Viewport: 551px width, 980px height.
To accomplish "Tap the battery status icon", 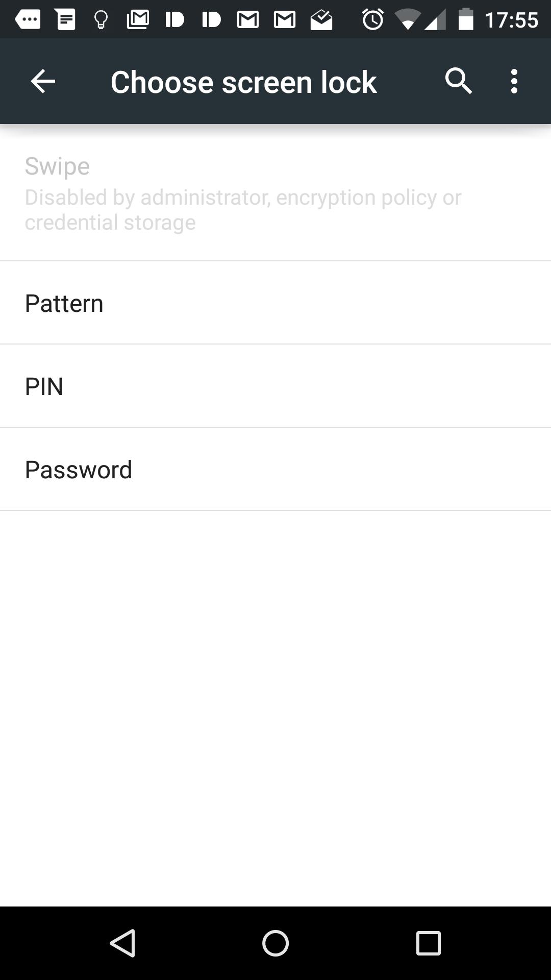I will 465,20.
